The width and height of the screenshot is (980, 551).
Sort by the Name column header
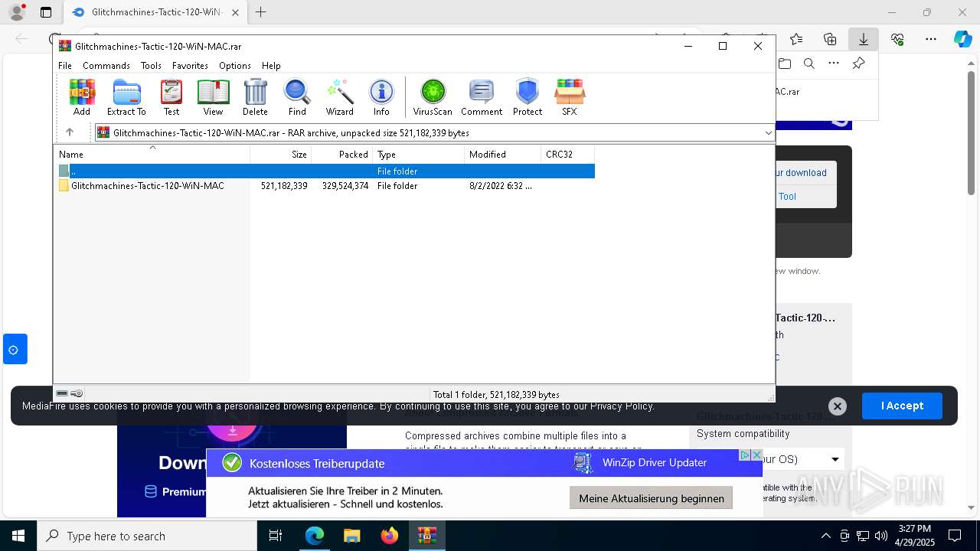152,155
